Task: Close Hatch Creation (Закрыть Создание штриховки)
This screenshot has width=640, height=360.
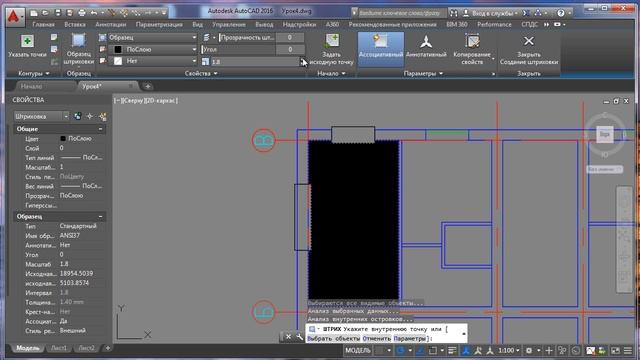Action: click(529, 49)
